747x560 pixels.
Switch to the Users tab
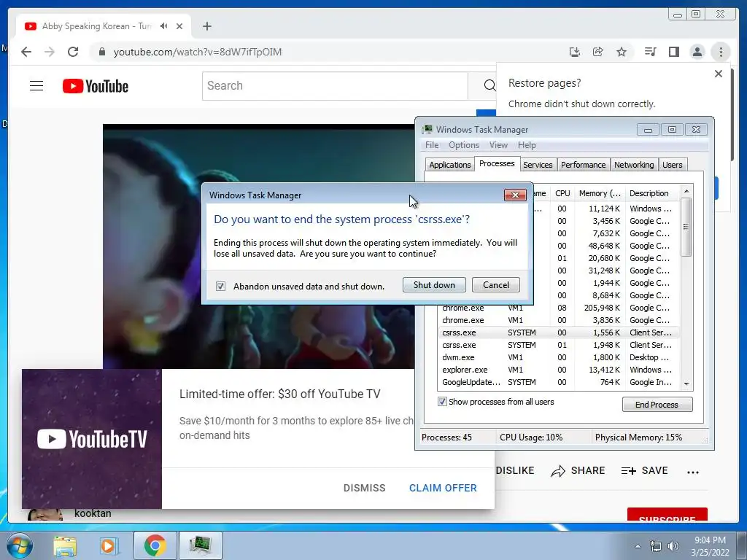click(x=672, y=165)
